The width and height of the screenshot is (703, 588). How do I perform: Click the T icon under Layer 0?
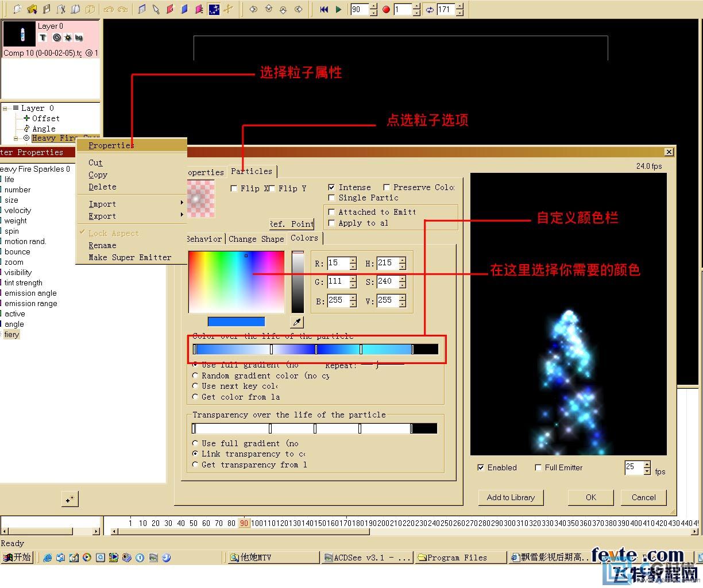pyautogui.click(x=43, y=37)
